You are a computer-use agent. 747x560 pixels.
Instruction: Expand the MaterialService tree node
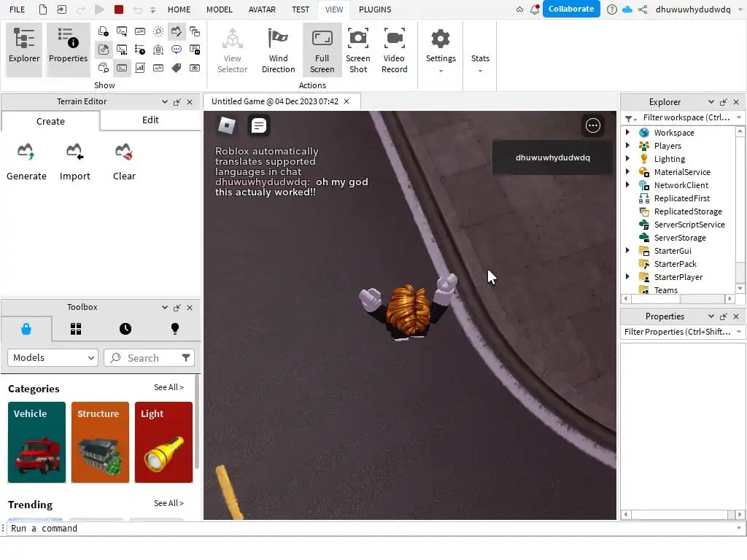pyautogui.click(x=627, y=172)
